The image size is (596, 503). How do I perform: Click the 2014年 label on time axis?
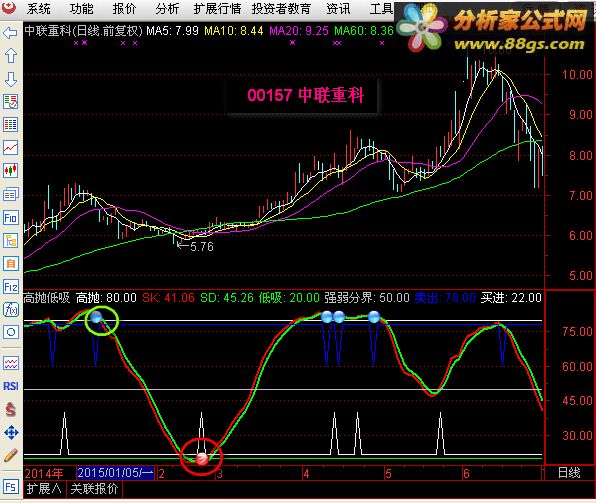(44, 473)
